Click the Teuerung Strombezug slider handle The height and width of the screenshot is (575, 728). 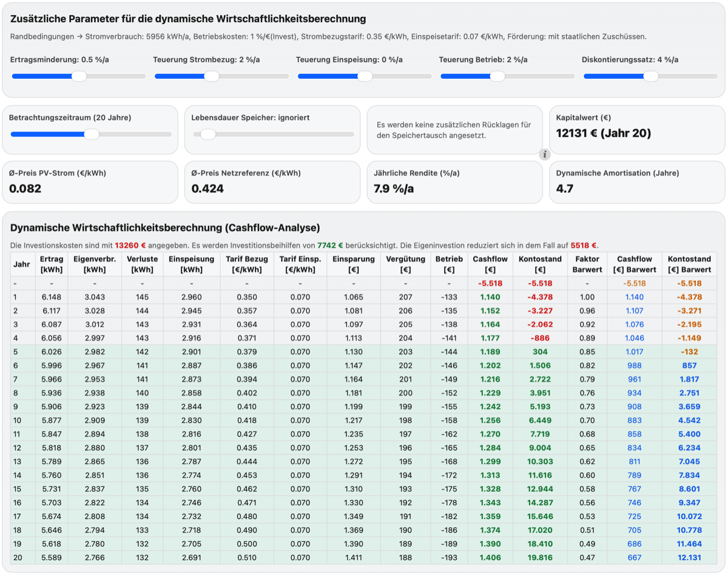(x=211, y=76)
